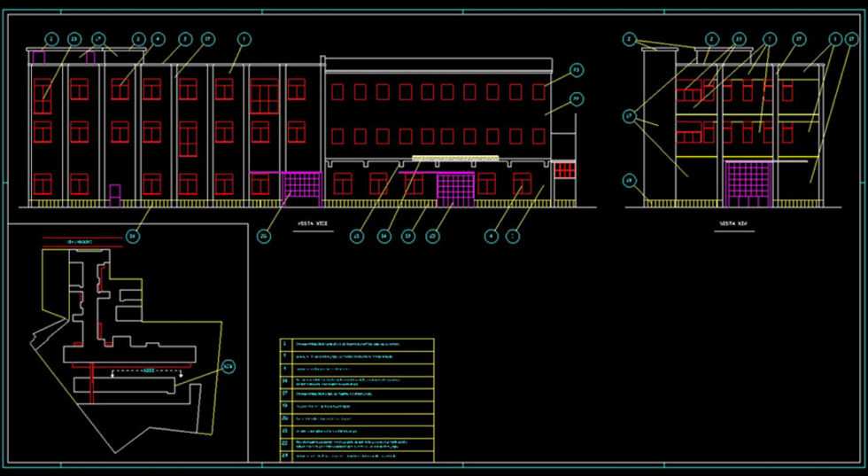This screenshot has width=868, height=476.
Task: Select the red gridded window at far right annex
Action: pyautogui.click(x=563, y=169)
